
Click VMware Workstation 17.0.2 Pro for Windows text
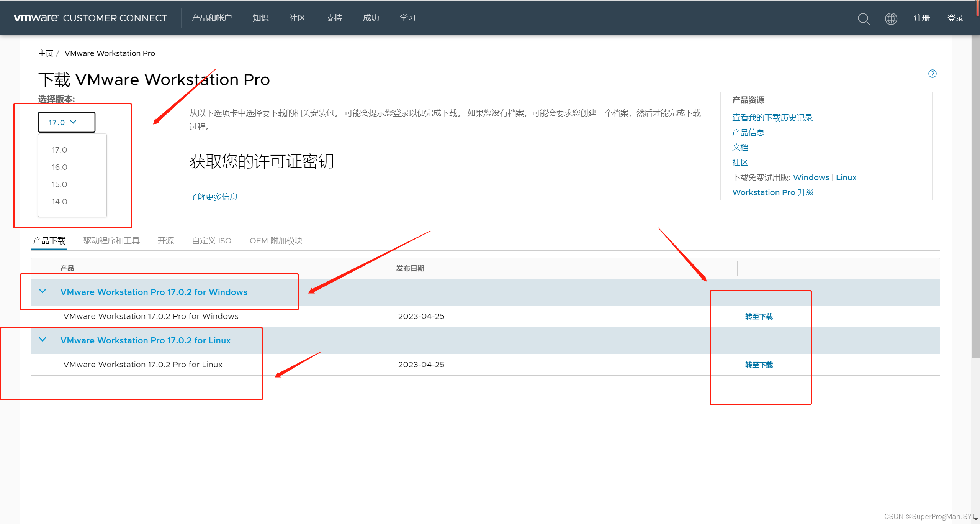(151, 316)
